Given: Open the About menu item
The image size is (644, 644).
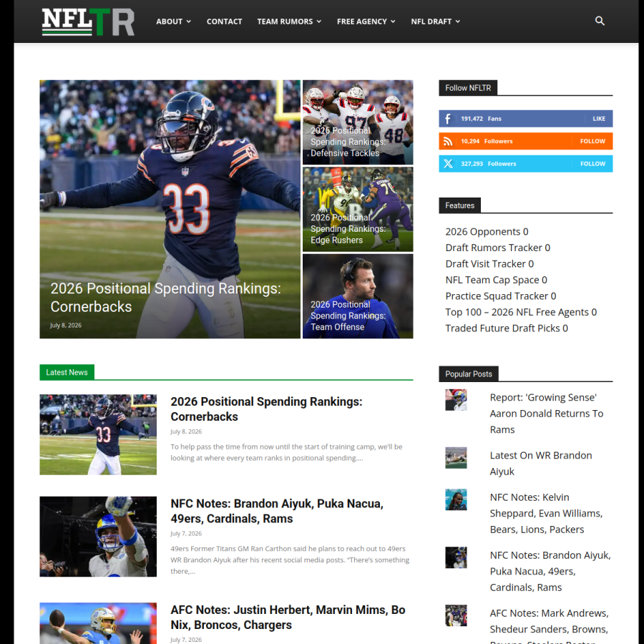Looking at the screenshot, I should [x=169, y=21].
